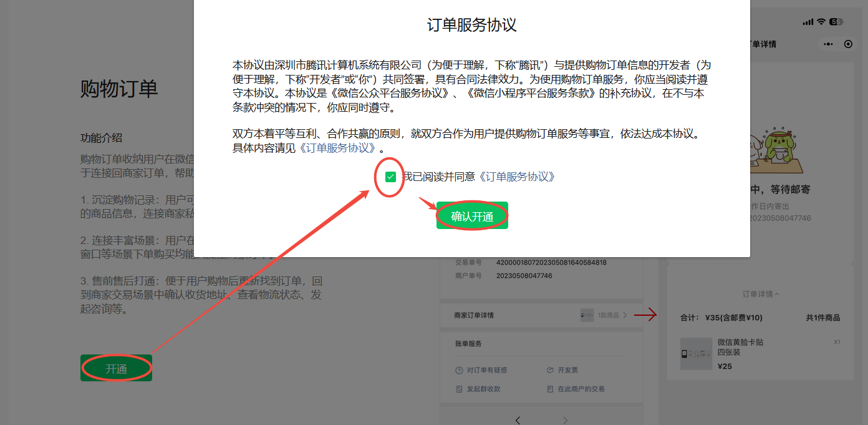The image size is (868, 425).
Task: Click the question mark icon for 对订单有疑惑
Action: pyautogui.click(x=459, y=370)
